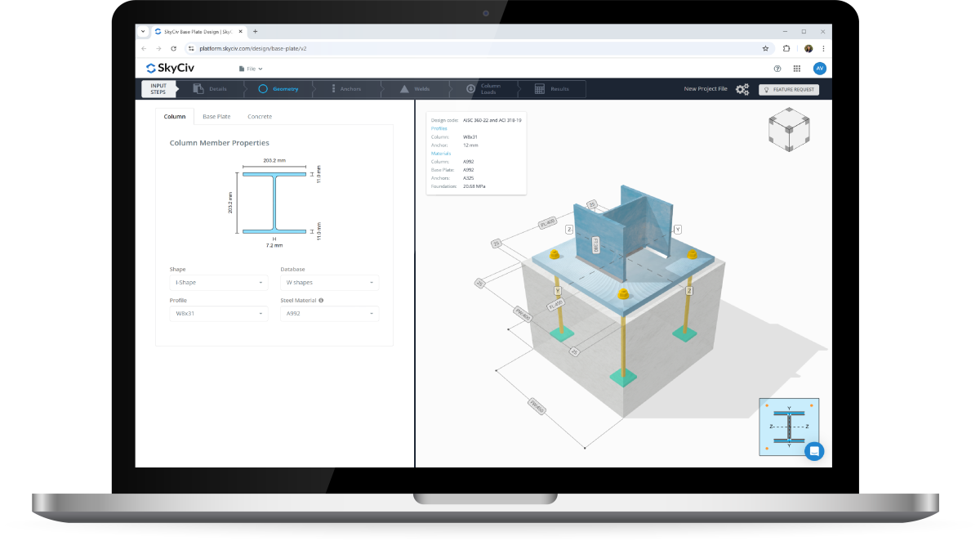Open the Database dropdown showing W shapes

(x=329, y=282)
